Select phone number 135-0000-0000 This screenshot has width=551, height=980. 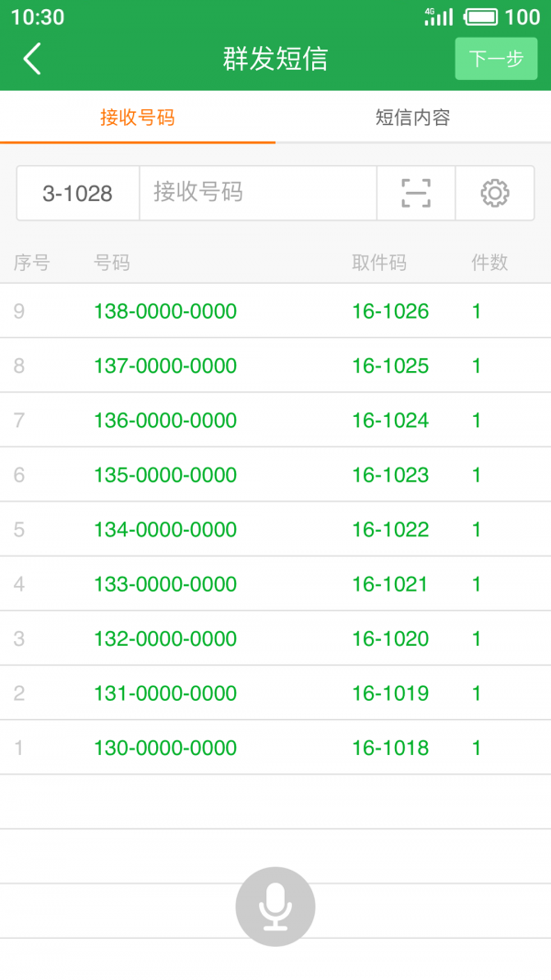[165, 475]
